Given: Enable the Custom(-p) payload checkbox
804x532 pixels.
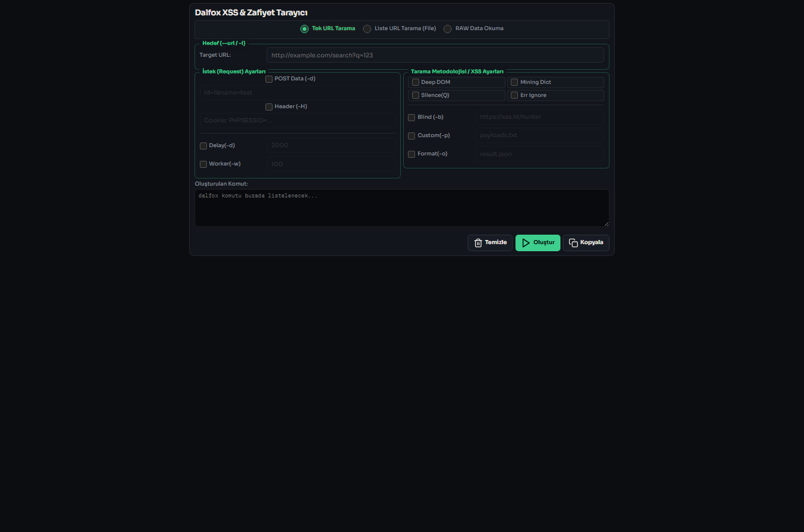Looking at the screenshot, I should 411,136.
